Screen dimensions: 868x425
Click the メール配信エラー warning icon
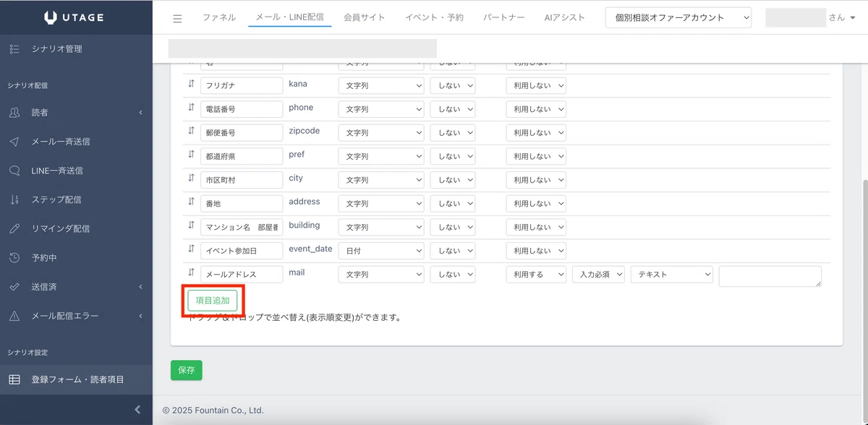(x=14, y=316)
